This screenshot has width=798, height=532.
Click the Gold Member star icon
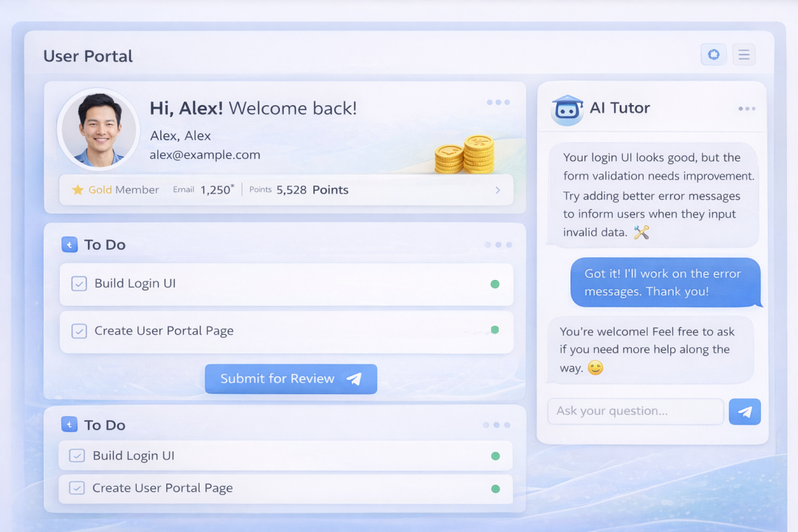78,190
